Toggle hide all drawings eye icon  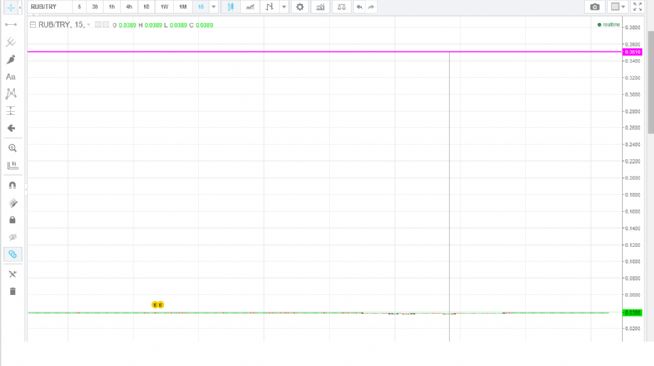(13, 237)
